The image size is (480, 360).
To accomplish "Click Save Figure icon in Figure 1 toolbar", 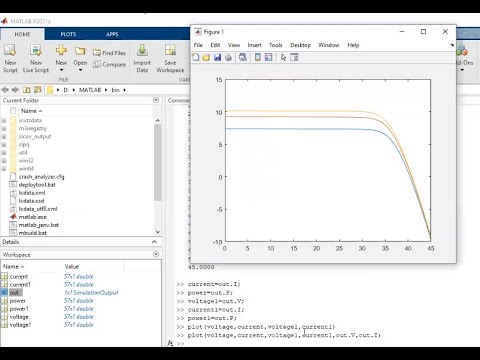I will click(217, 57).
